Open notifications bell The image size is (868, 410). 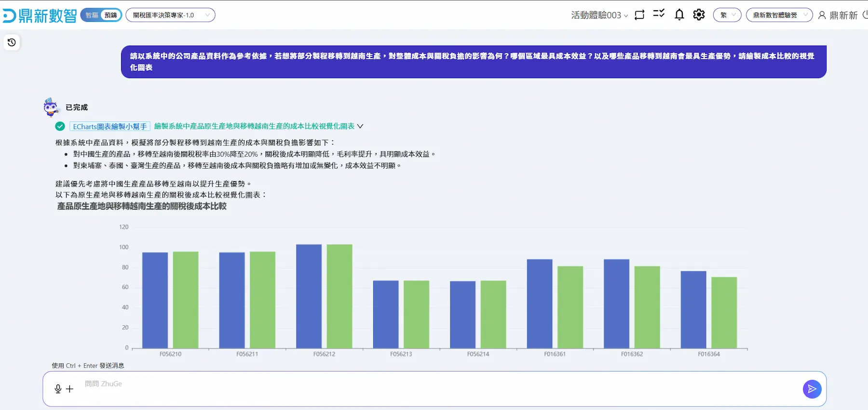[679, 15]
